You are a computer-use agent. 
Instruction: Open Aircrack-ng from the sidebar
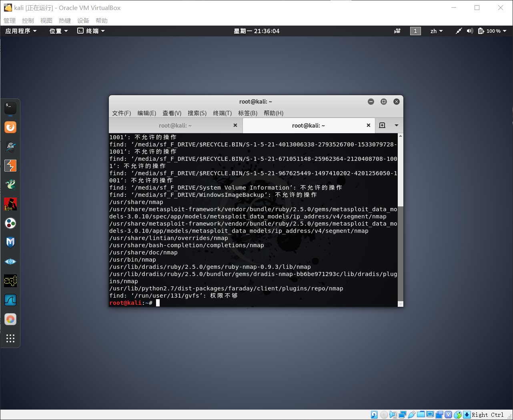[10, 147]
